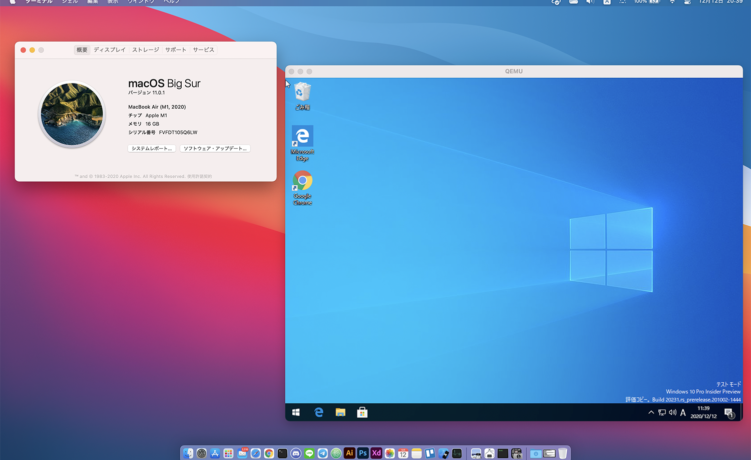
Task: Open the Trash in the Dock
Action: (563, 453)
